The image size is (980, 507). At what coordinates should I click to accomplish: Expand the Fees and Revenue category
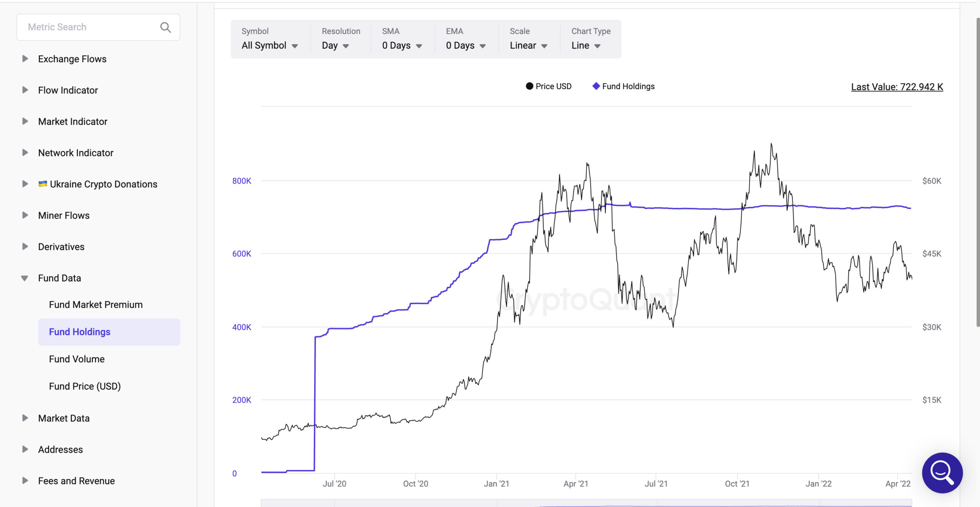(x=25, y=481)
